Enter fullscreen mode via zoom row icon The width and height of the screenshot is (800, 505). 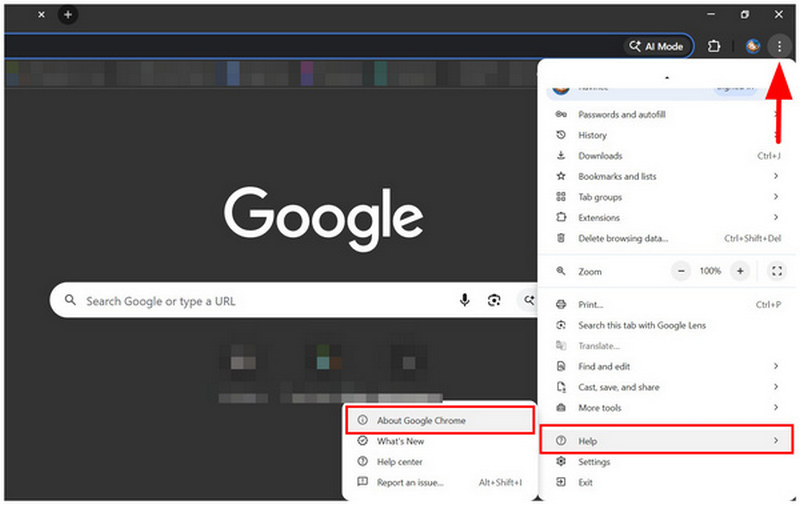[777, 271]
